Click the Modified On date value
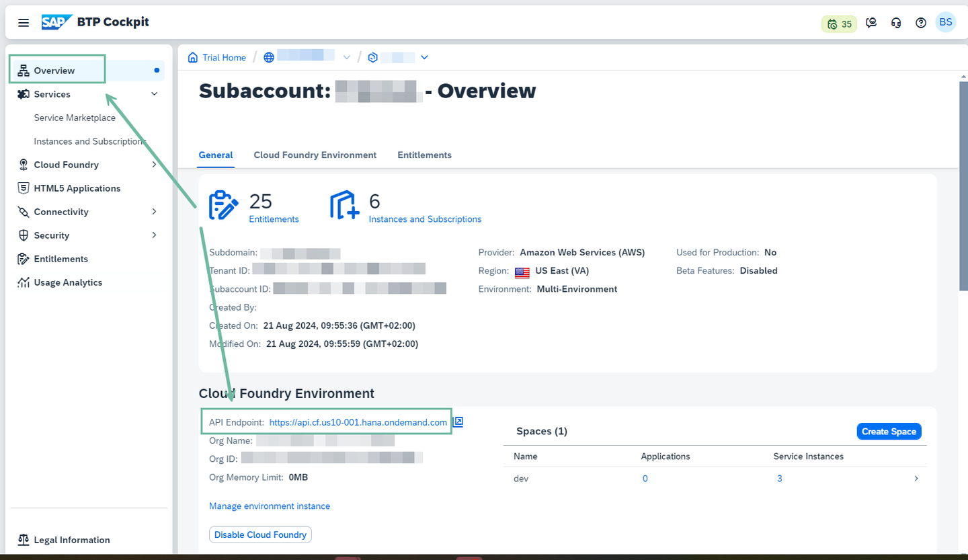The width and height of the screenshot is (968, 560). tap(342, 344)
